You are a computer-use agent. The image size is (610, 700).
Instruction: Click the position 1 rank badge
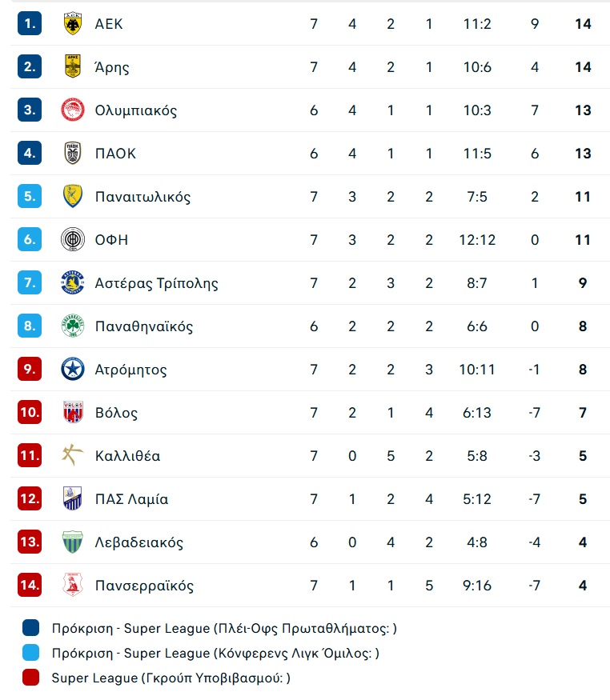(x=30, y=23)
